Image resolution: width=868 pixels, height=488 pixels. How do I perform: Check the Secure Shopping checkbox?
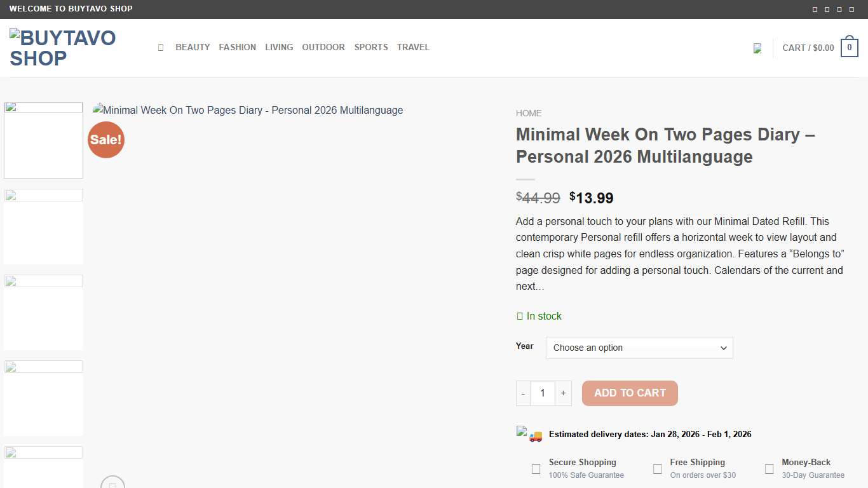[x=536, y=468]
